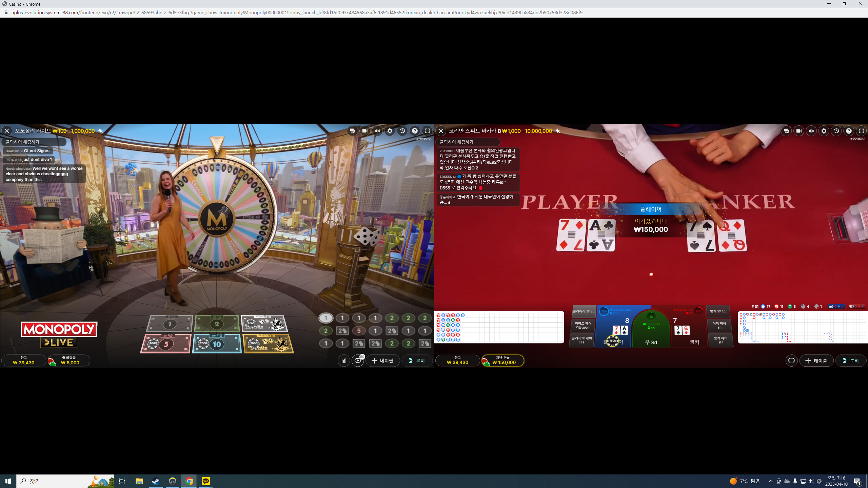Open settings gear in Baccarat
The image size is (868, 488).
(824, 131)
